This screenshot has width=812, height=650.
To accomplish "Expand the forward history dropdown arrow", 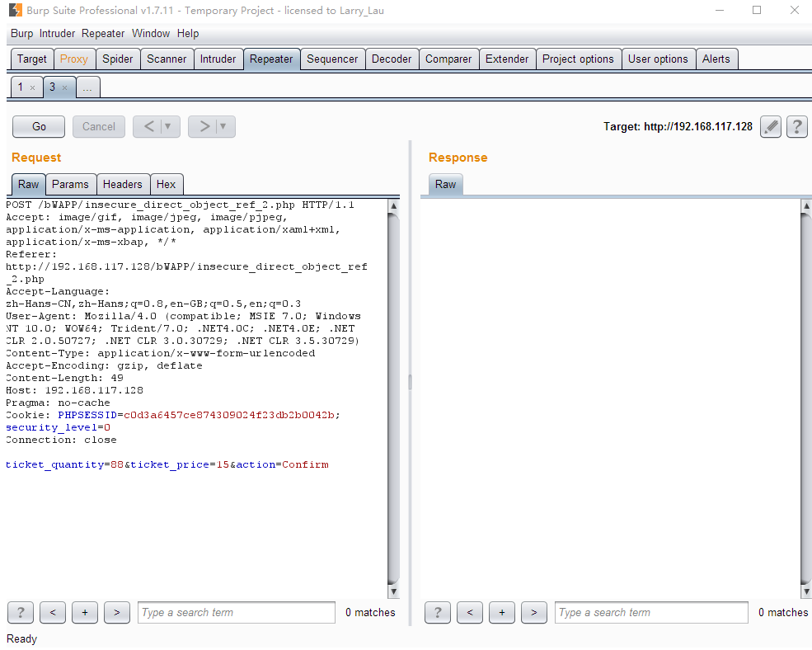I will click(x=223, y=126).
